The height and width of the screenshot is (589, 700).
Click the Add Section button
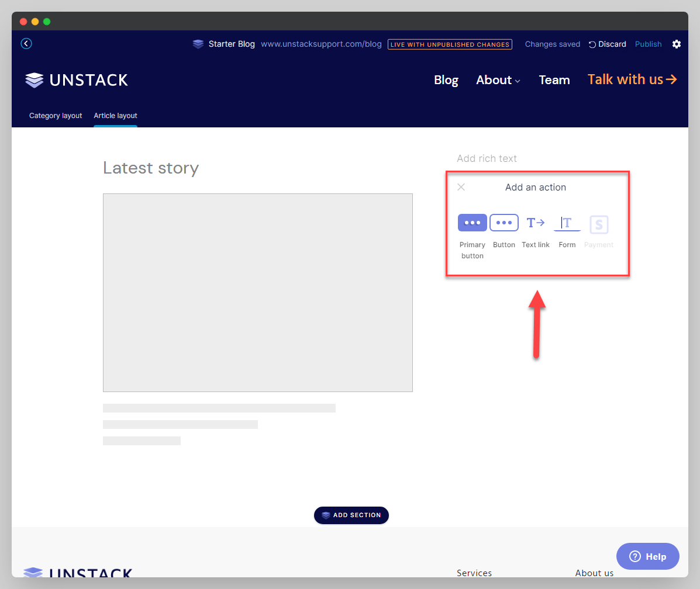point(351,515)
